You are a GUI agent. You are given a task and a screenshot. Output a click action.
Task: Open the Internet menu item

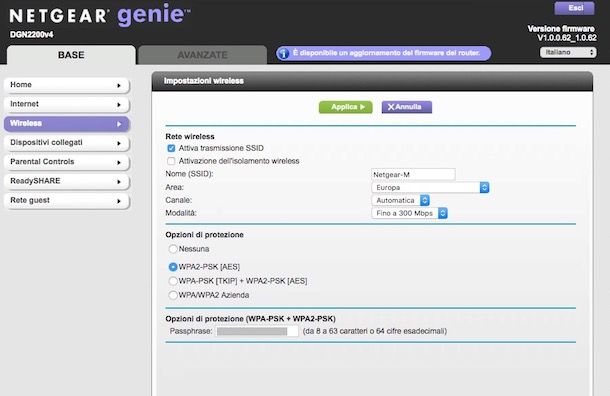(x=67, y=104)
